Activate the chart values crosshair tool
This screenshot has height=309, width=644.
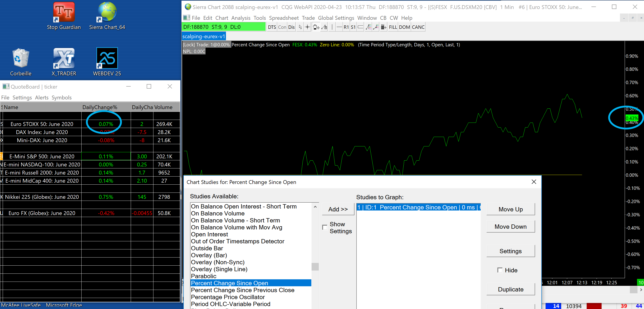click(x=308, y=27)
